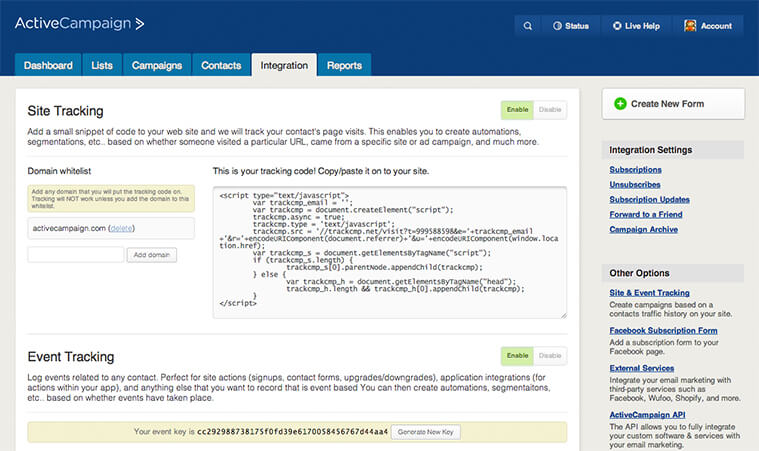Click 'This is your tracking code!' text

[x=264, y=171]
